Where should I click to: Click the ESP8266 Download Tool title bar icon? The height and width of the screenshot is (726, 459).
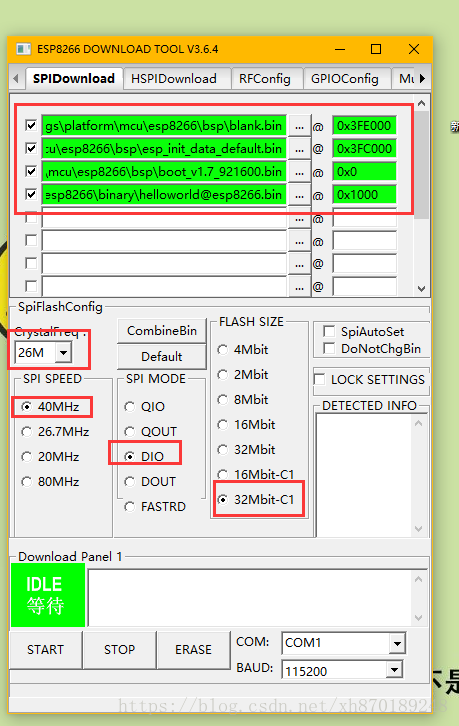click(x=23, y=49)
